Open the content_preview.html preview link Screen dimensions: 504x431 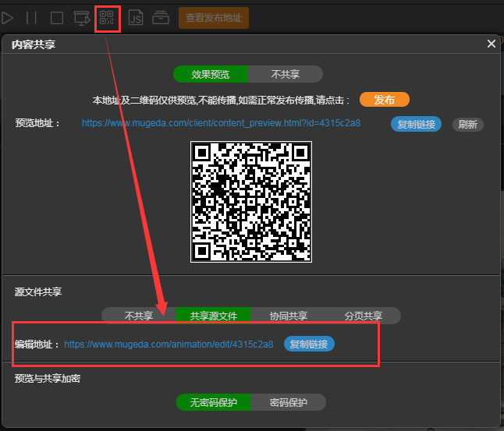(x=221, y=123)
